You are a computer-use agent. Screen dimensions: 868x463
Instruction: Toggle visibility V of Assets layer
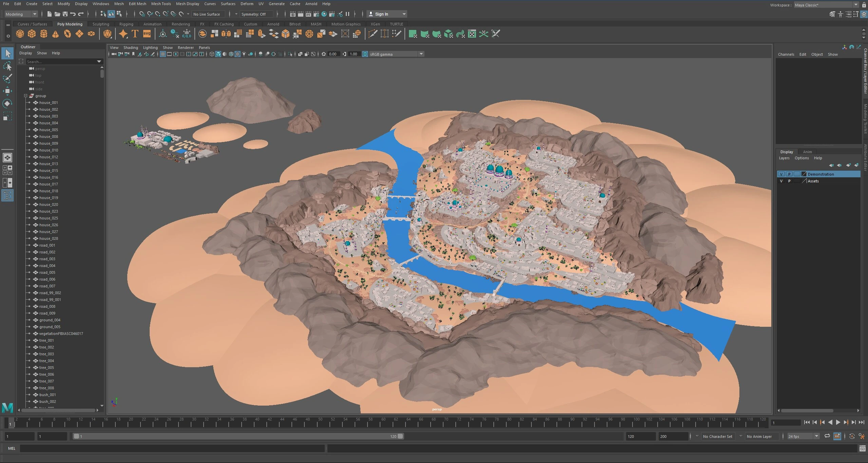pyautogui.click(x=781, y=181)
